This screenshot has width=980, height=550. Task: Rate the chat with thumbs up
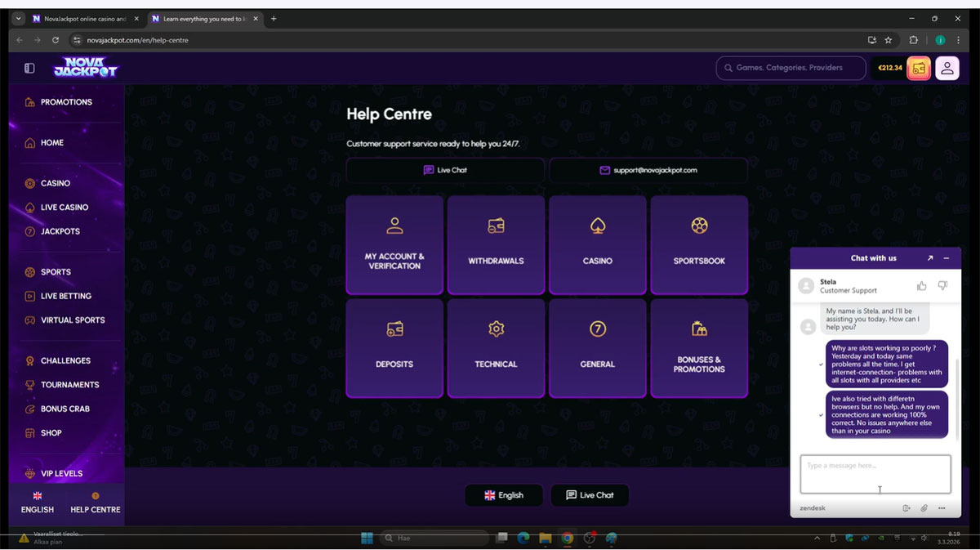921,286
